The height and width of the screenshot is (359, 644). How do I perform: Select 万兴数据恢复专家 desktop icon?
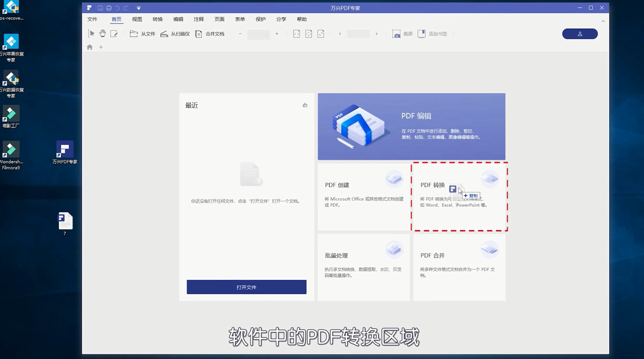11,84
